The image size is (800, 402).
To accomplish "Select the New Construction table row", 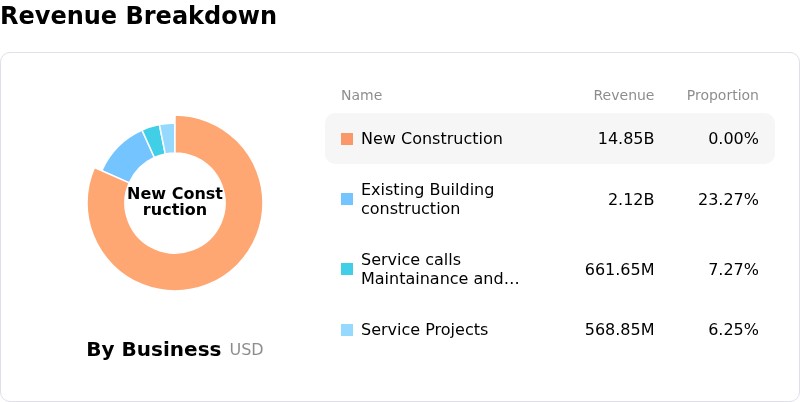I will tap(550, 139).
